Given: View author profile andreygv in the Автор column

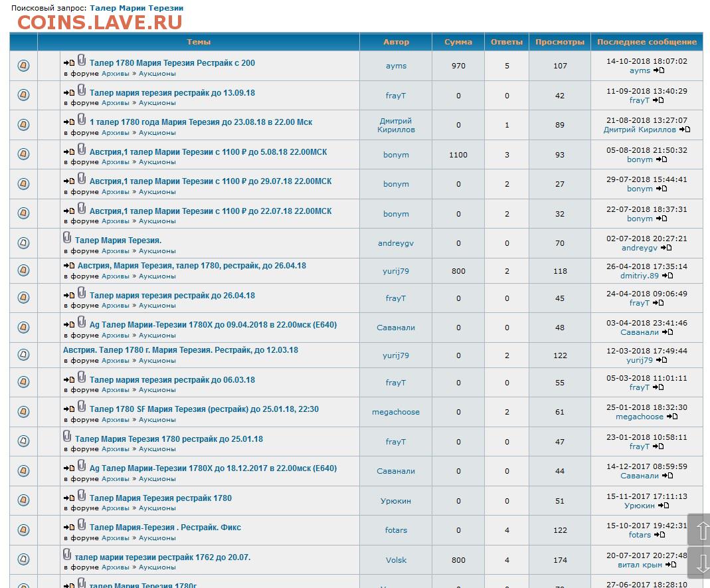Looking at the screenshot, I should pyautogui.click(x=397, y=243).
